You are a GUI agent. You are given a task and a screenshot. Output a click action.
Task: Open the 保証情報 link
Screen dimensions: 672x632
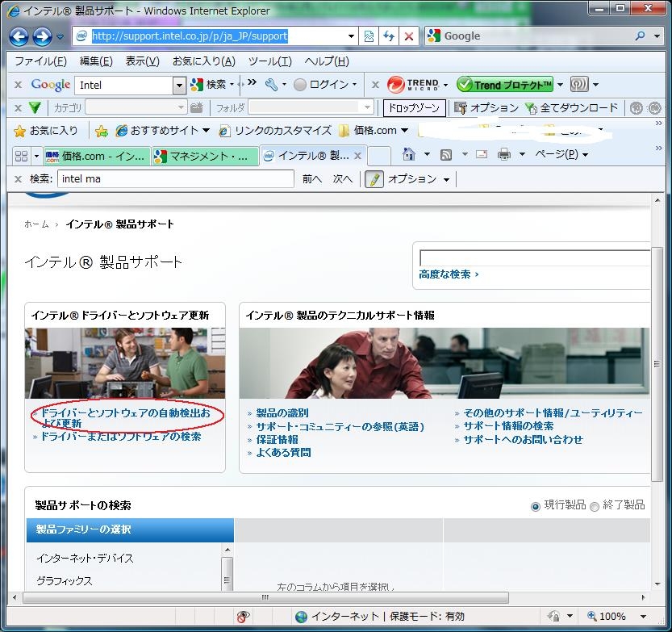[x=277, y=439]
